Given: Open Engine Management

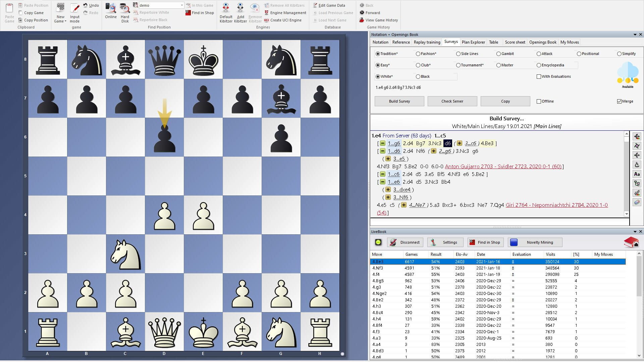Looking at the screenshot, I should point(285,13).
